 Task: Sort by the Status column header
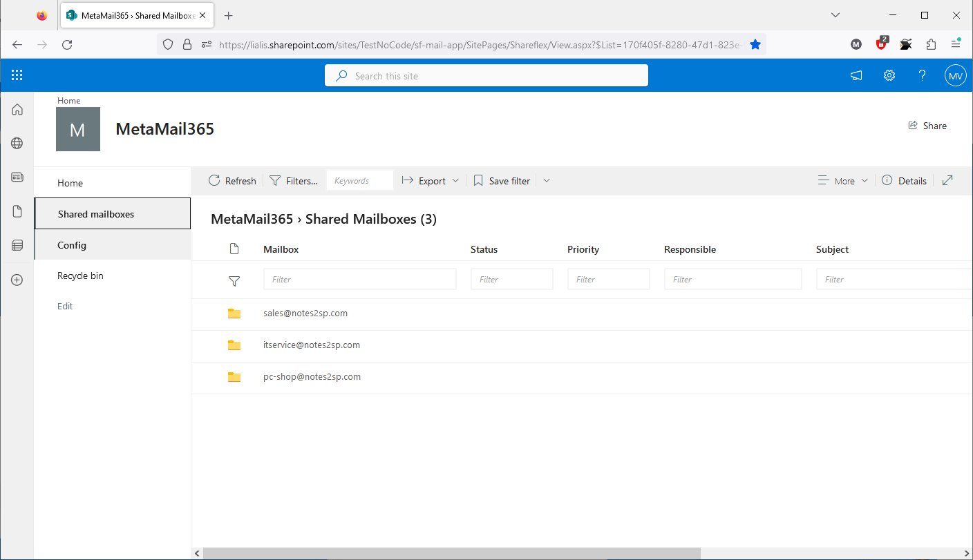pyautogui.click(x=484, y=249)
